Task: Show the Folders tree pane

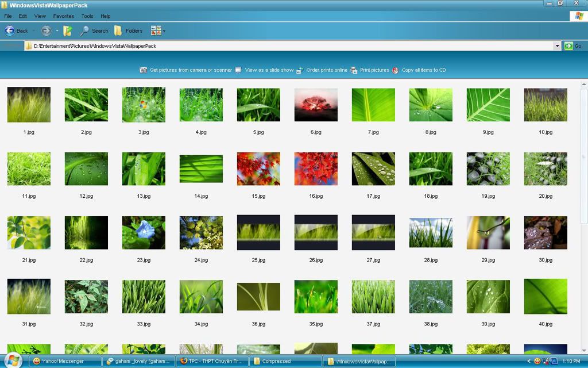Action: (x=129, y=31)
